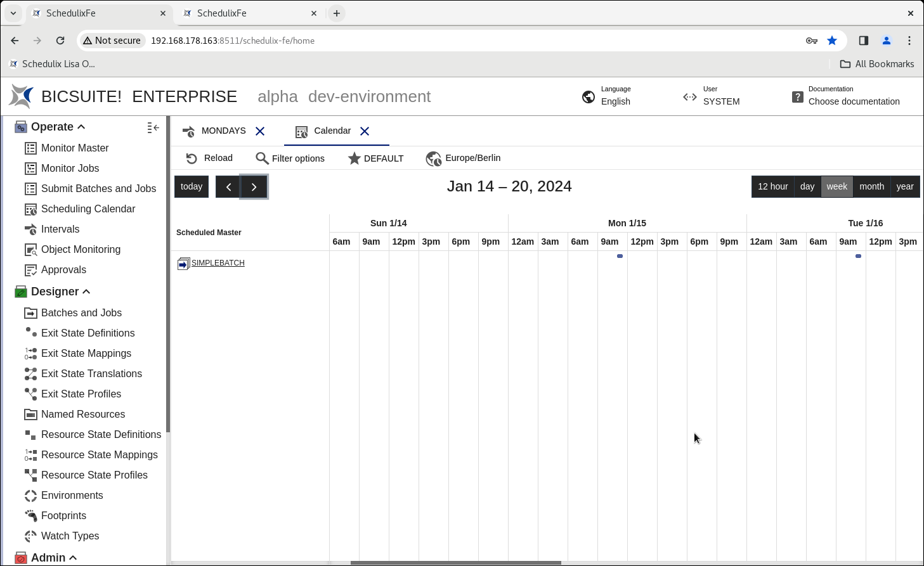The image size is (924, 566).
Task: Click the Object Monitoring icon
Action: [x=30, y=249]
